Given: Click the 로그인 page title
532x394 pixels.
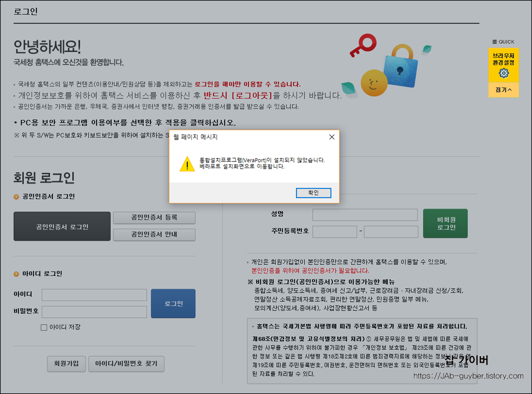Looking at the screenshot, I should tap(26, 12).
